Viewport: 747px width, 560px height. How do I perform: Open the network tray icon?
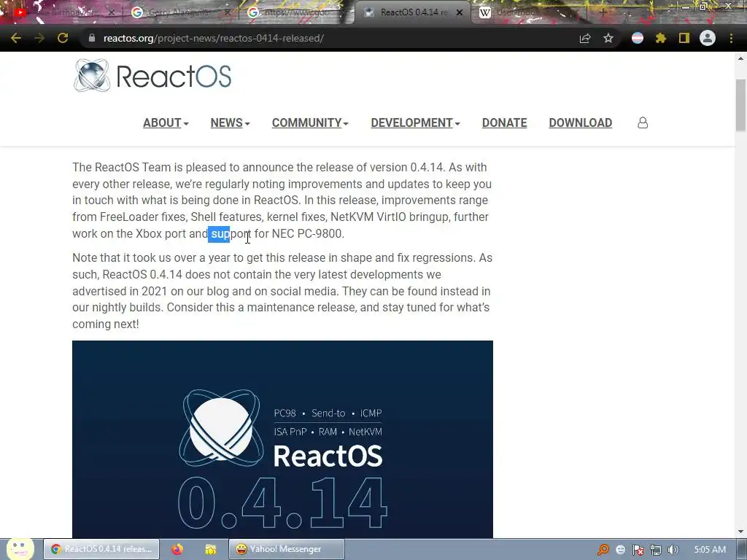(656, 550)
